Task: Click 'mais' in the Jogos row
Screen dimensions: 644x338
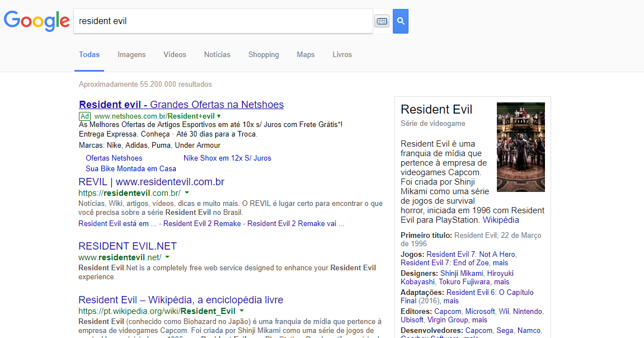Action: tap(501, 263)
